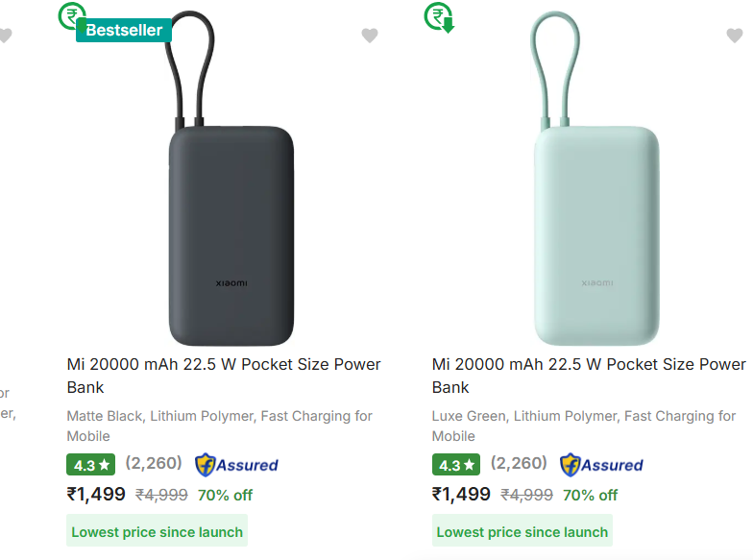Click 4.3 star rating on Luxe Green listing

pyautogui.click(x=456, y=465)
